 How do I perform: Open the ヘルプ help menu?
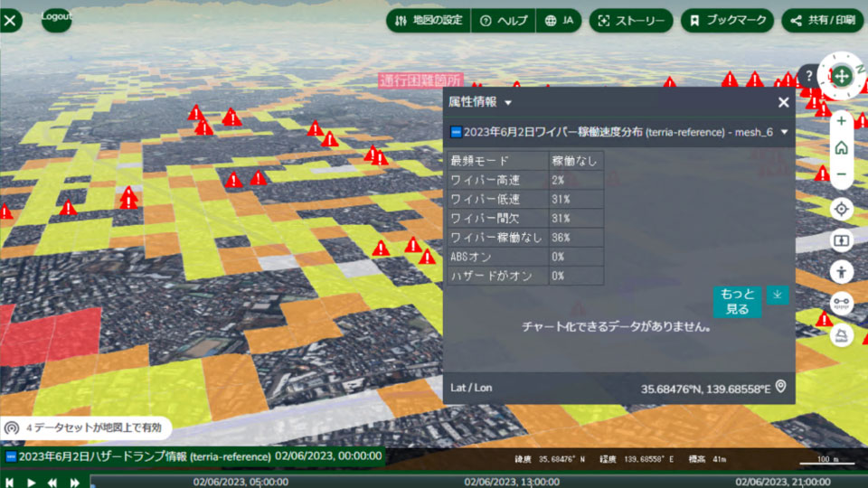tap(504, 21)
